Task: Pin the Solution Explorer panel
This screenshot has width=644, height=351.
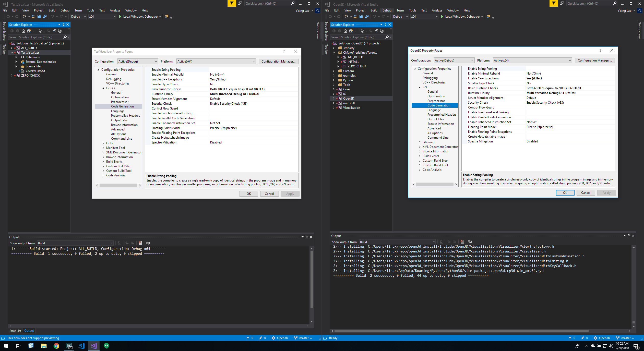Action: click(64, 25)
